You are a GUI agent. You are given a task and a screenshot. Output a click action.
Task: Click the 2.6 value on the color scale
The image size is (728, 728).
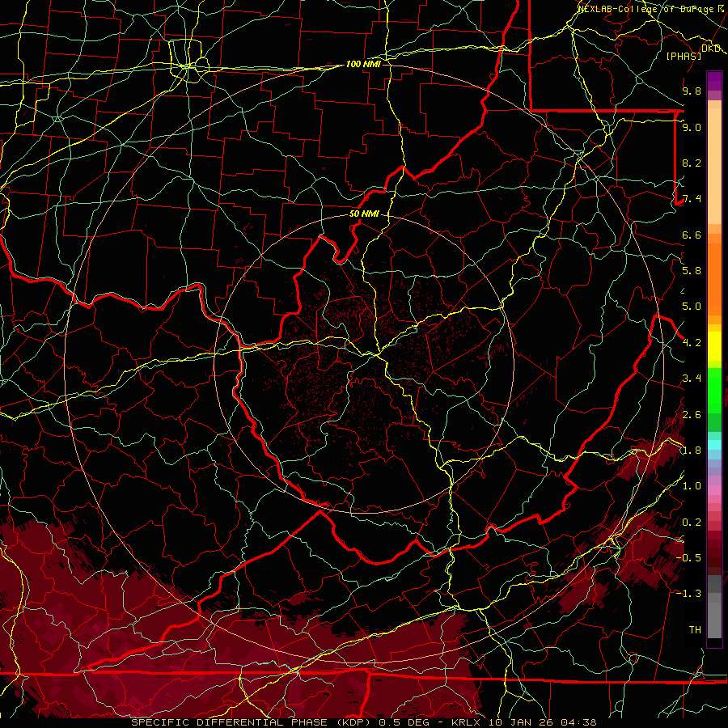(692, 415)
